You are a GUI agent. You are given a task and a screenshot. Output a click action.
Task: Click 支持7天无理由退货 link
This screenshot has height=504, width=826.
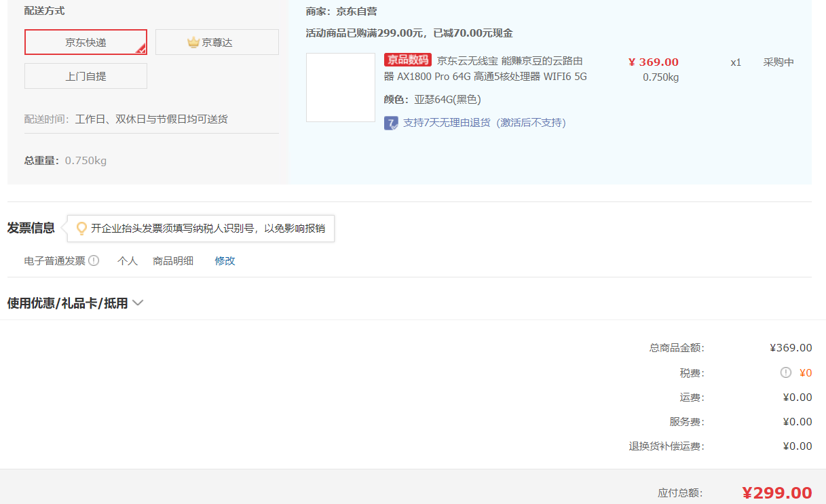485,123
